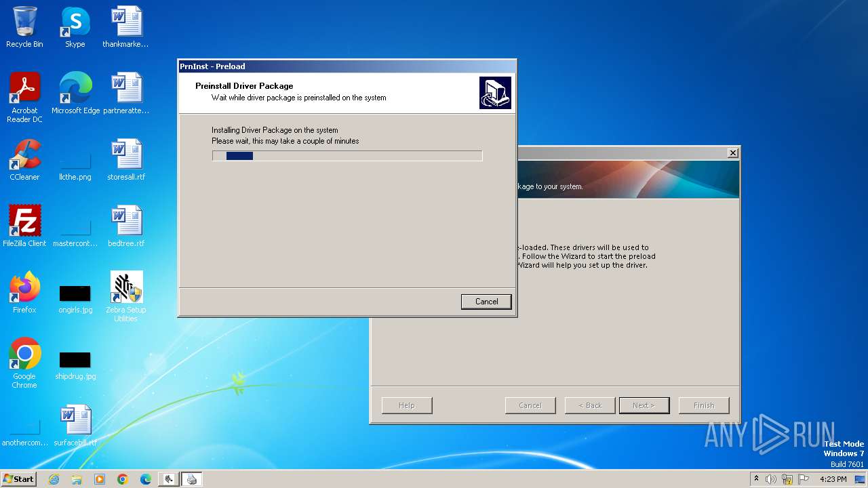Click the taskbar clock showing 4:23 PM

pyautogui.click(x=833, y=479)
